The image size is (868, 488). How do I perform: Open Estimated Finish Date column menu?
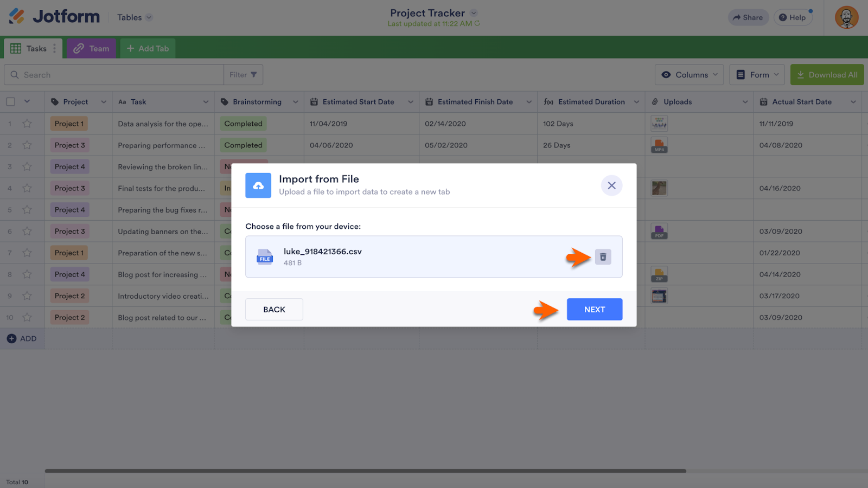pos(529,102)
